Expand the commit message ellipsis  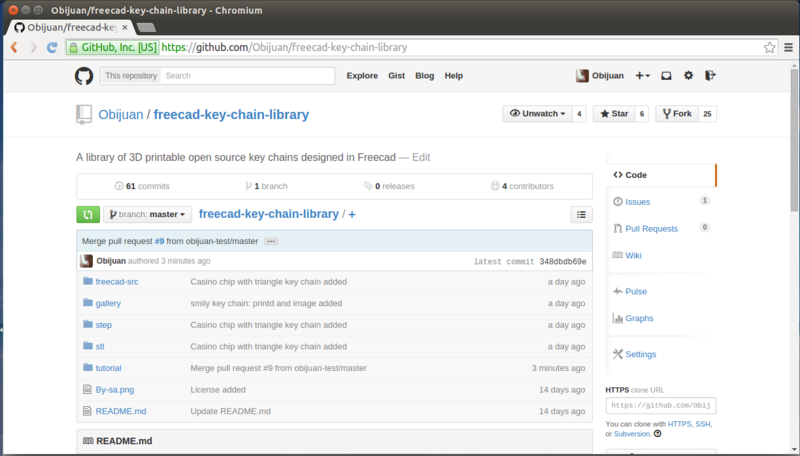click(x=271, y=242)
